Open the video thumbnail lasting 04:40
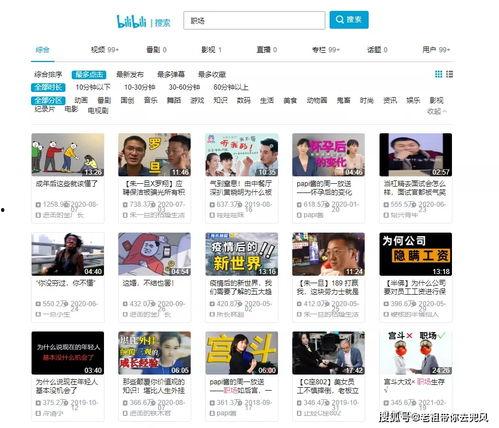Screen dimensions: 499x428 (x=68, y=254)
